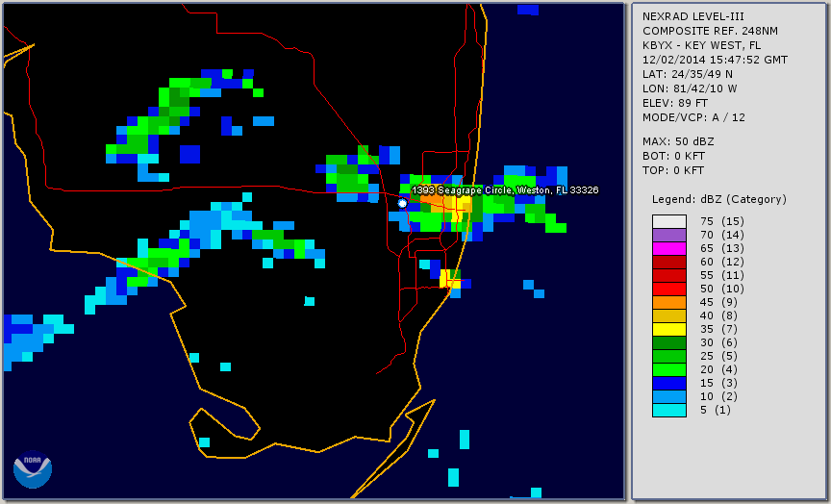
Task: Select the 10 dBZ light blue swatch
Action: click(x=669, y=397)
